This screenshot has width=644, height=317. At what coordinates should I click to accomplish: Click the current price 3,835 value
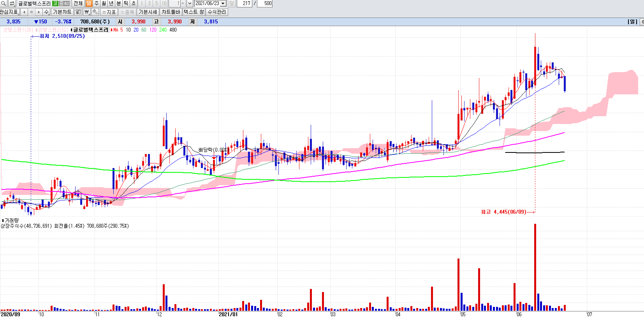click(14, 22)
